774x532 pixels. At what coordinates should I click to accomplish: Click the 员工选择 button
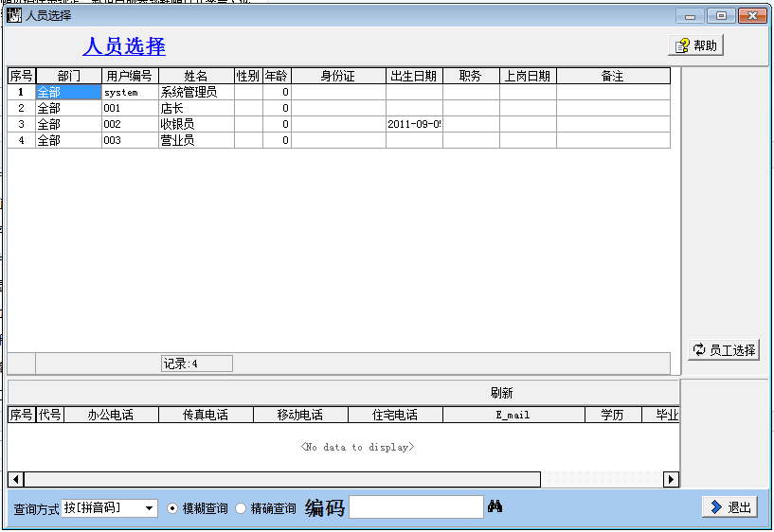click(x=724, y=349)
